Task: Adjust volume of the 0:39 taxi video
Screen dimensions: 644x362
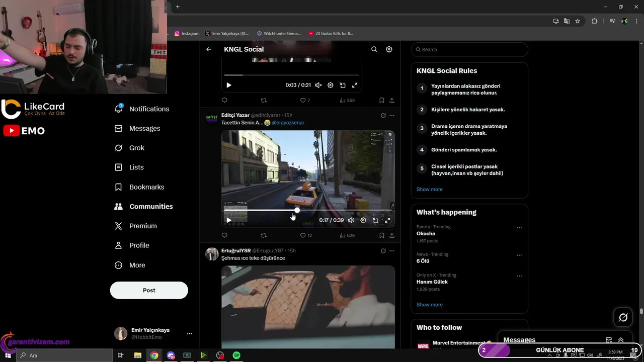Action: pyautogui.click(x=351, y=220)
